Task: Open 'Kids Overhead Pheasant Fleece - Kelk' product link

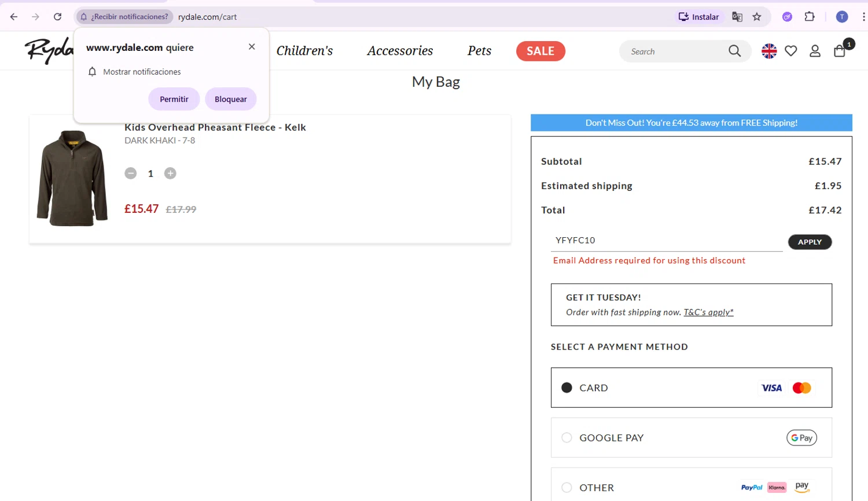Action: pyautogui.click(x=215, y=127)
